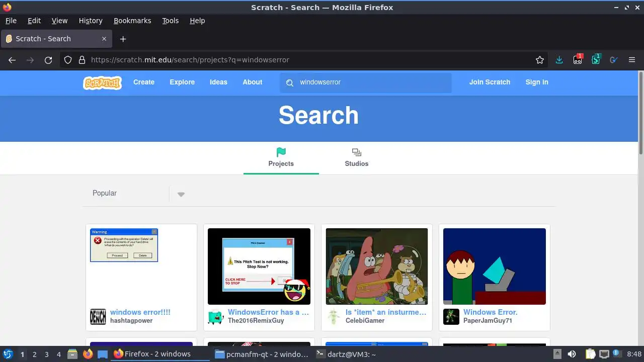Click About in the Scratch navbar
Image resolution: width=644 pixels, height=362 pixels.
(252, 82)
